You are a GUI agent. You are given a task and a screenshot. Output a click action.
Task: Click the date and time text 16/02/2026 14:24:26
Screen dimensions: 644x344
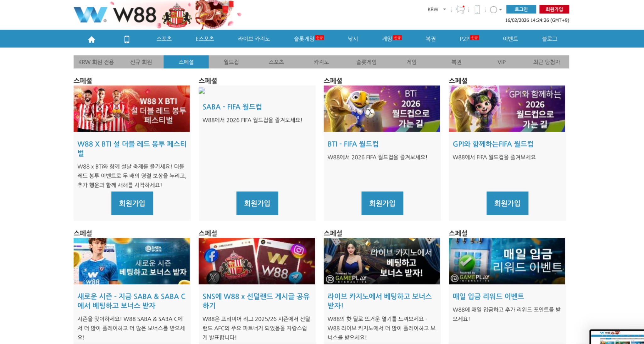click(537, 20)
